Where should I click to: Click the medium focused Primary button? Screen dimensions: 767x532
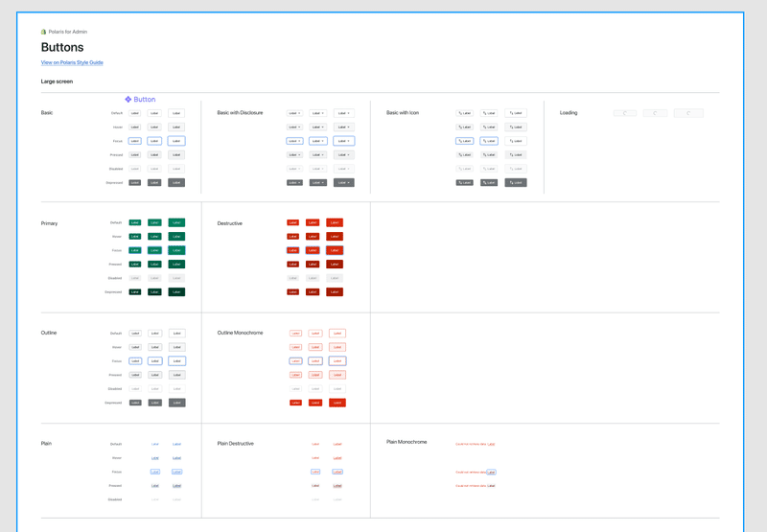(154, 250)
